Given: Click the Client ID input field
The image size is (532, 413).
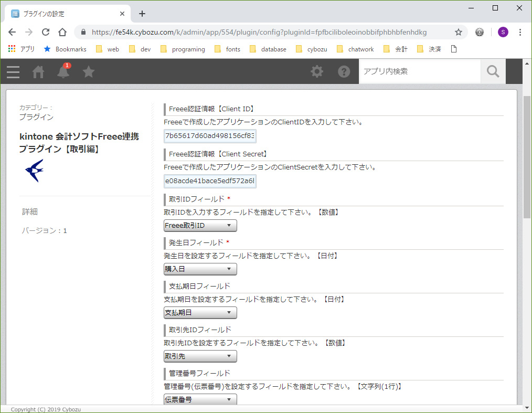Looking at the screenshot, I should [x=210, y=136].
